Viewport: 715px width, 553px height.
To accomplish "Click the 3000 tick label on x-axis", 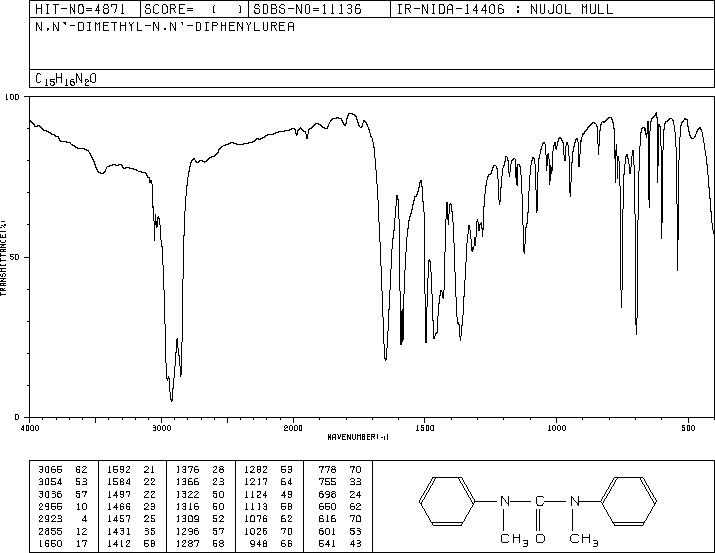I will 161,428.
